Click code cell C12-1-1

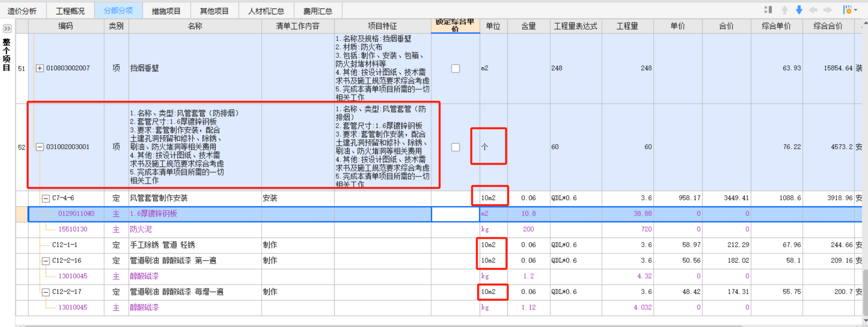click(x=66, y=245)
